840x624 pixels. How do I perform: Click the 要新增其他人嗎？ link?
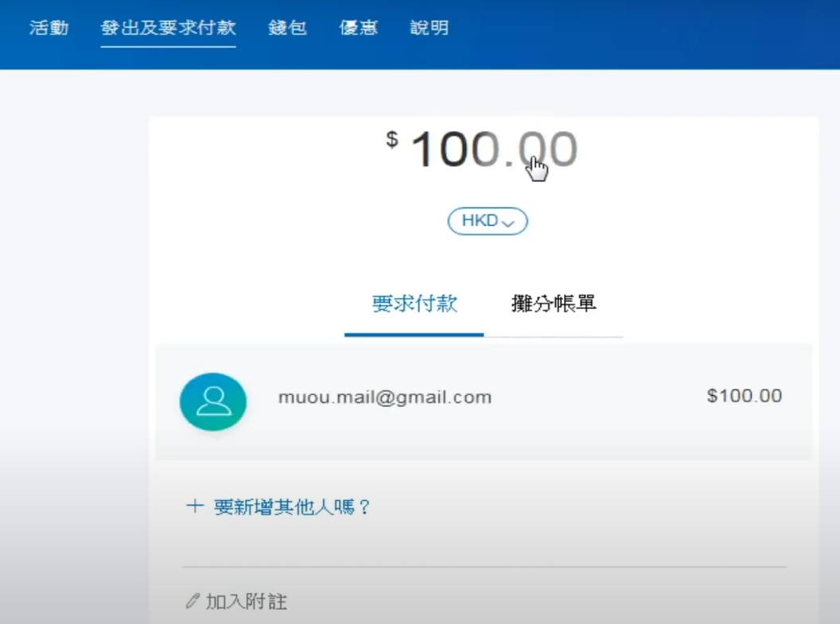pyautogui.click(x=292, y=507)
